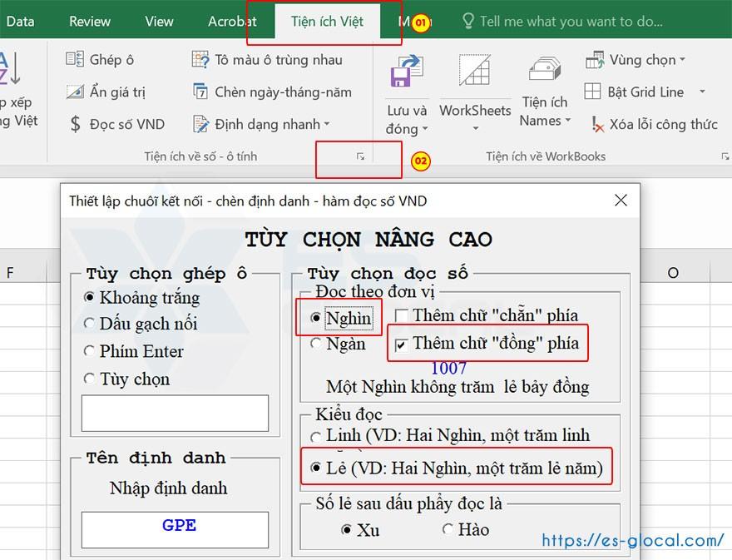
Task: Expand the Lưu và đóng dropdown arrow
Action: [x=425, y=128]
